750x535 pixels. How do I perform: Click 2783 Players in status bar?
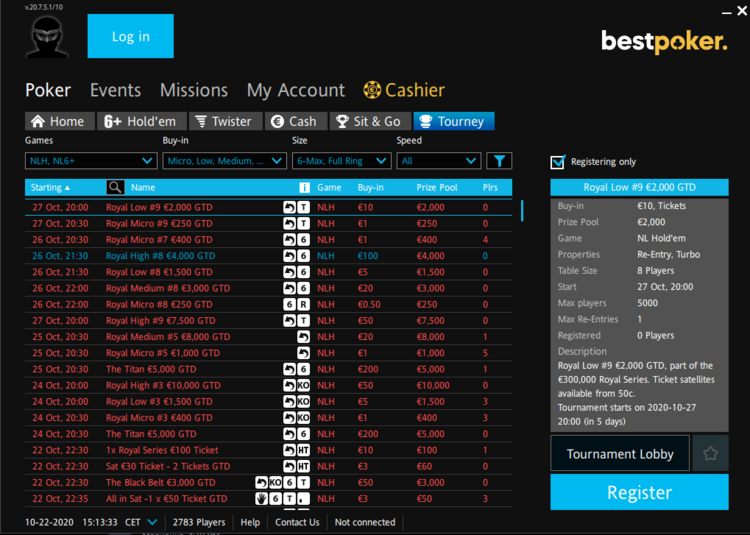[x=199, y=522]
